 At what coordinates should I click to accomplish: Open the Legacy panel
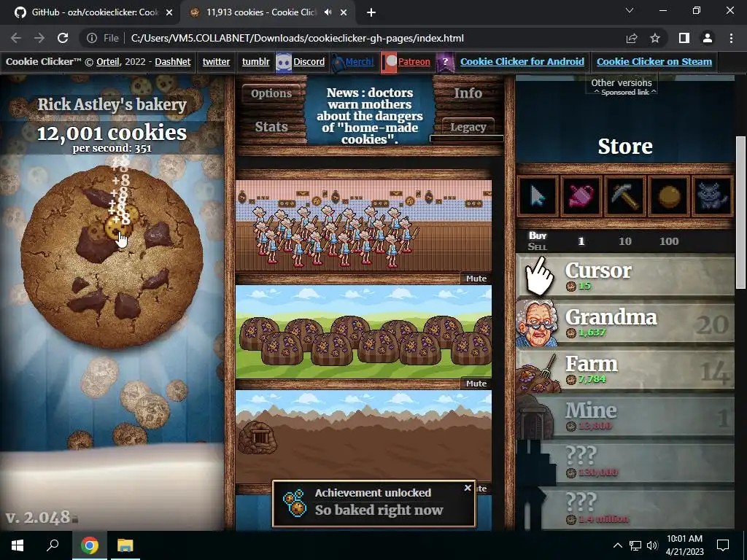pyautogui.click(x=468, y=127)
